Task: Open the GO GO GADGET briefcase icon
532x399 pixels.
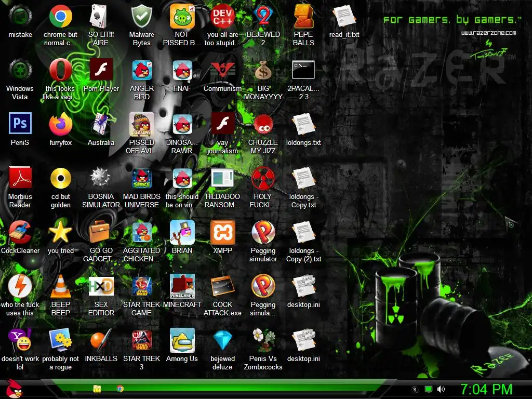Action: (x=99, y=232)
